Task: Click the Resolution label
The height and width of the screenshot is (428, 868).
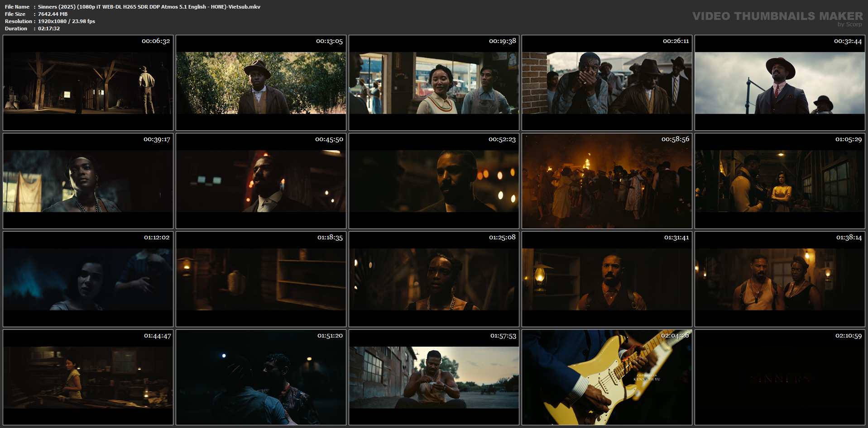Action: [x=19, y=21]
